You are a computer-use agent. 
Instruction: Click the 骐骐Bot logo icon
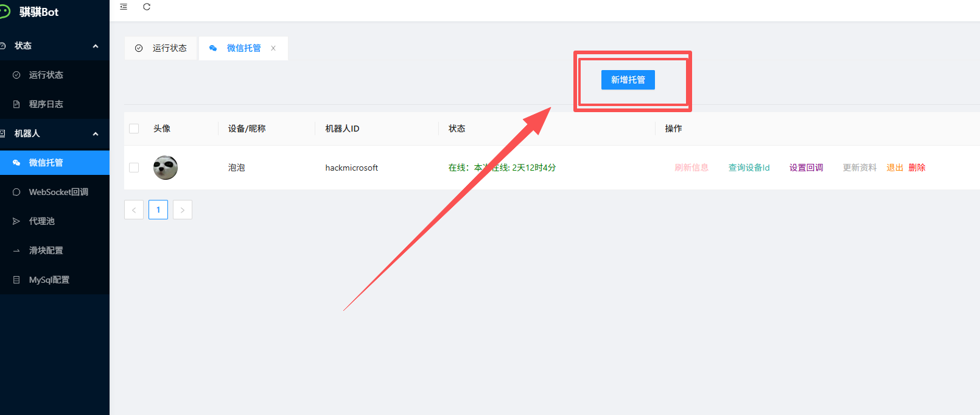4,12
